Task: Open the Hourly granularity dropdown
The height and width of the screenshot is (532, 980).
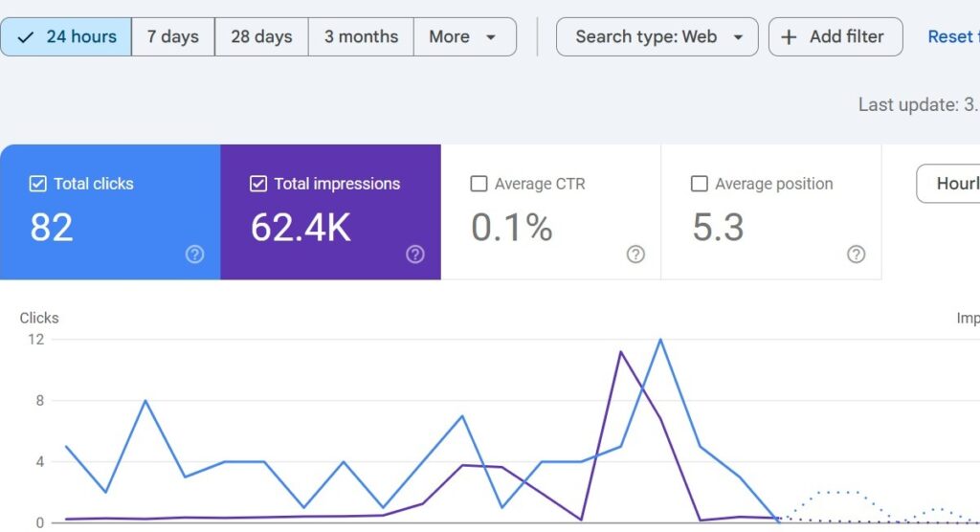Action: point(949,184)
